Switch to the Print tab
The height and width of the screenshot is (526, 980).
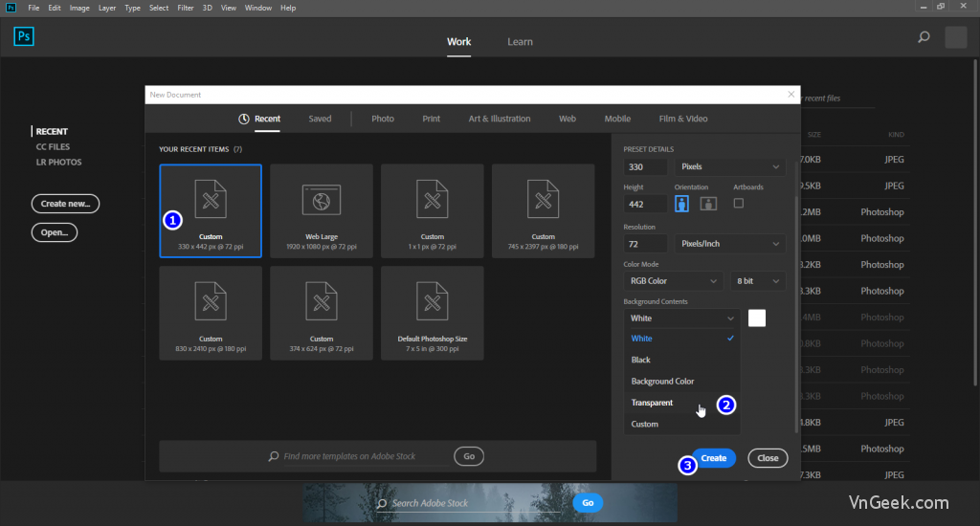click(432, 119)
